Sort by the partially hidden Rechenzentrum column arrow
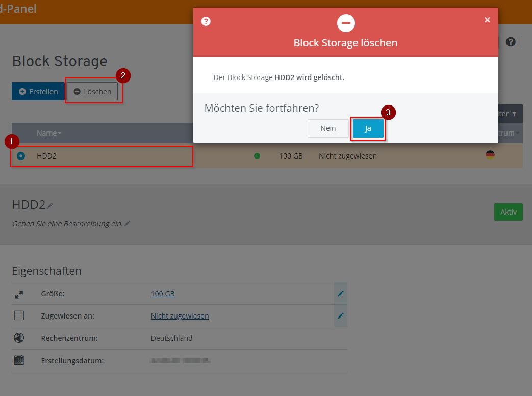The width and height of the screenshot is (532, 396). 518,133
